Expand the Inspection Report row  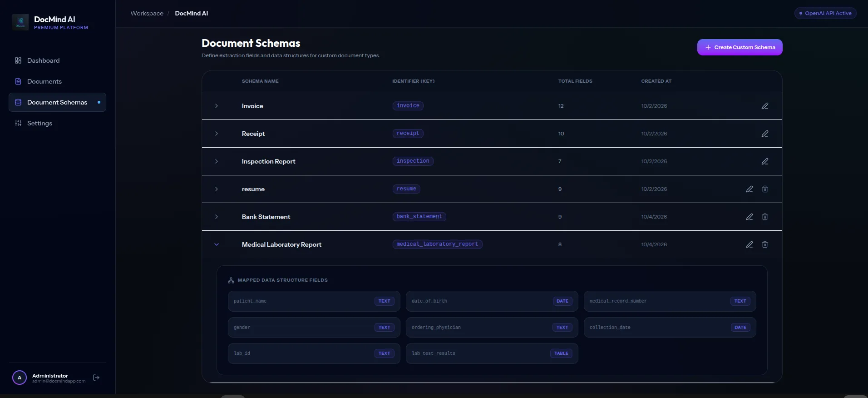[x=217, y=161]
